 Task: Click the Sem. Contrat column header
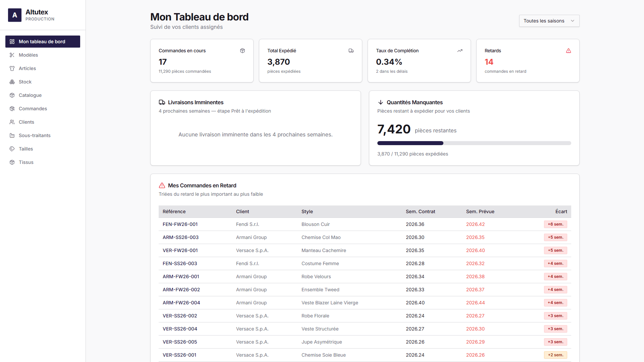tap(420, 212)
